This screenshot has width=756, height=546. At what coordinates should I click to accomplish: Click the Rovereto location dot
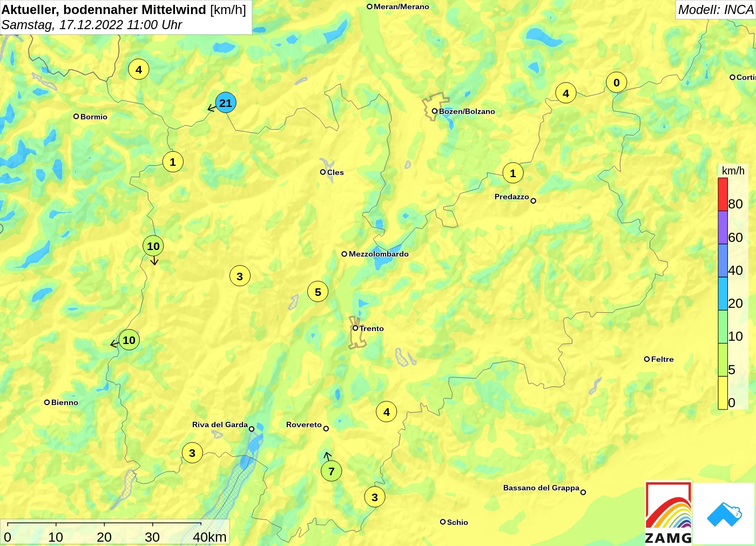tap(326, 429)
